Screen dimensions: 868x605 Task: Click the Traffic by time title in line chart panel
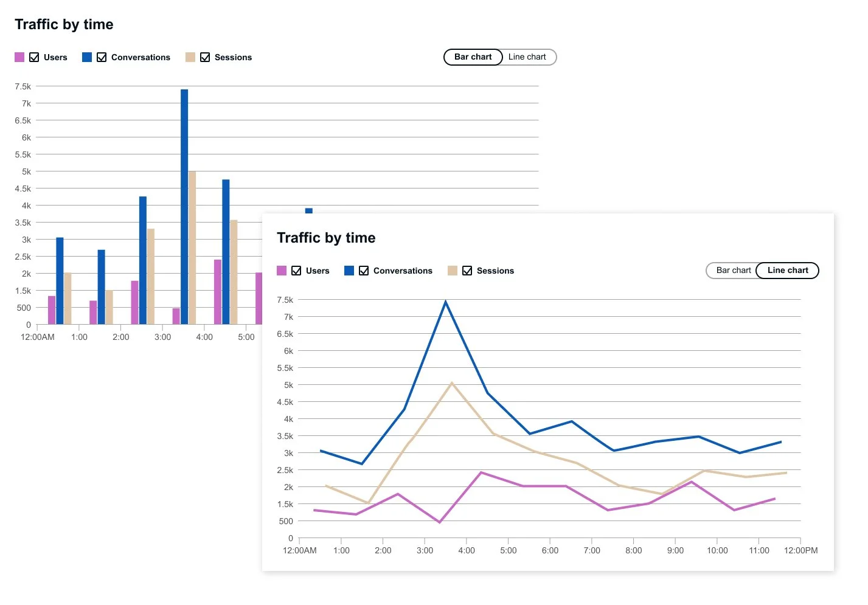pyautogui.click(x=326, y=238)
